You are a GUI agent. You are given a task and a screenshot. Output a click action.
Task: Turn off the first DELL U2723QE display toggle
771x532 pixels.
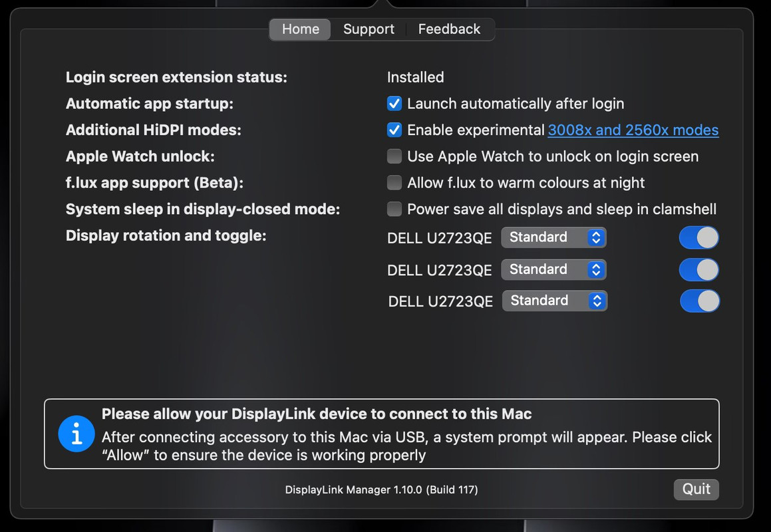(x=698, y=238)
